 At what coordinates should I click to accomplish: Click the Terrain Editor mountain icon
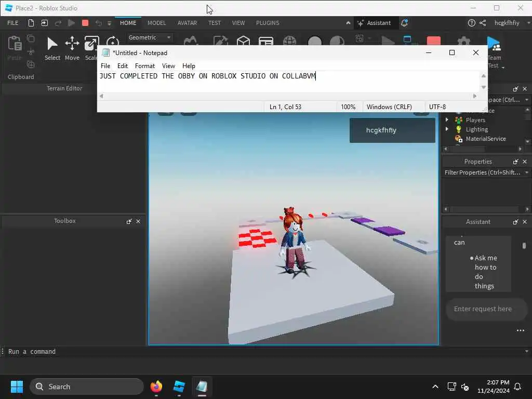coord(191,41)
